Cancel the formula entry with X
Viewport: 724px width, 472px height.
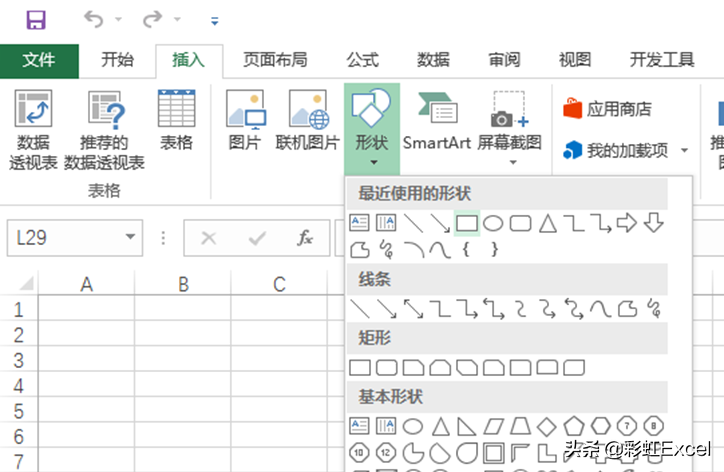pyautogui.click(x=209, y=238)
